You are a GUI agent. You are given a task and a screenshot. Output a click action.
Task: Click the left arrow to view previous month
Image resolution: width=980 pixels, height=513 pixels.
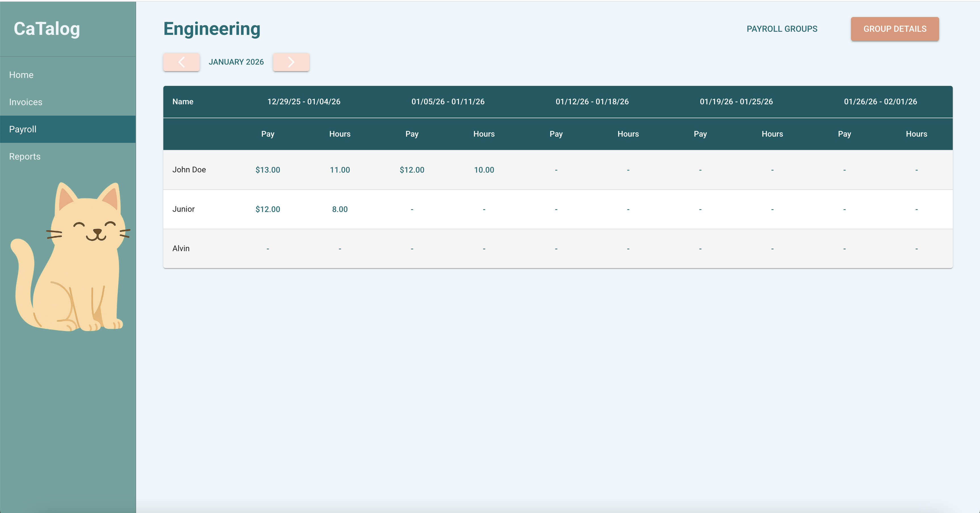point(181,62)
